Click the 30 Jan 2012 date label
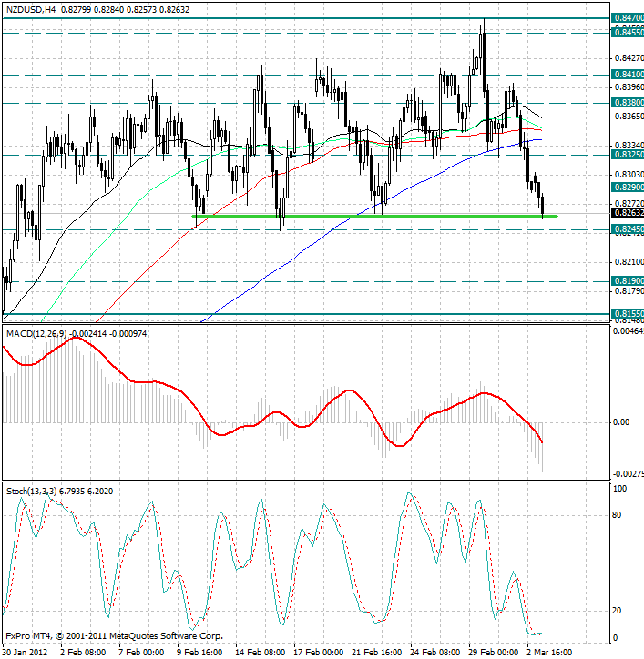 click(24, 652)
